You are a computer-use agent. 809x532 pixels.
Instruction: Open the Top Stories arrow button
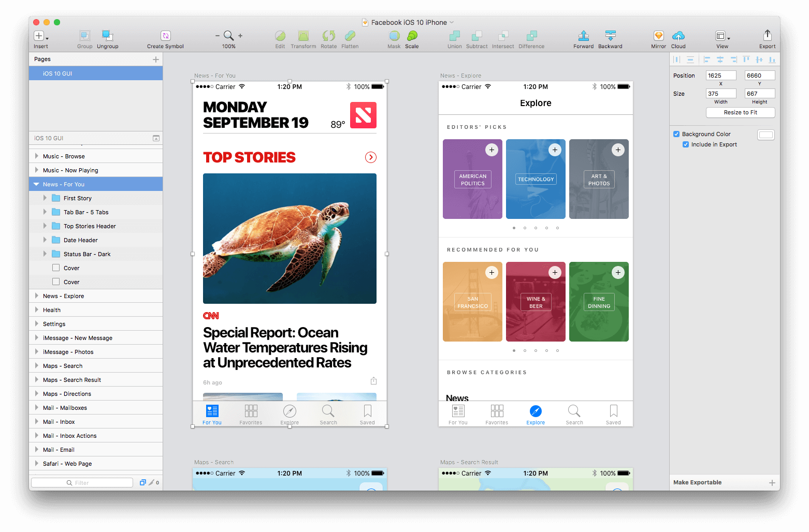tap(371, 157)
